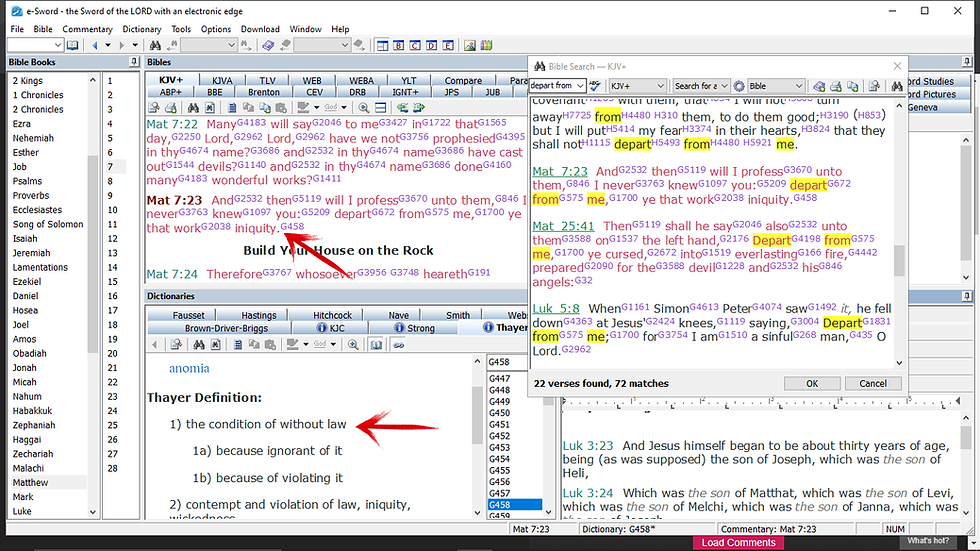Screen dimensions: 980x551
Task: Select Psalms in the Bible Books list
Action: point(28,181)
